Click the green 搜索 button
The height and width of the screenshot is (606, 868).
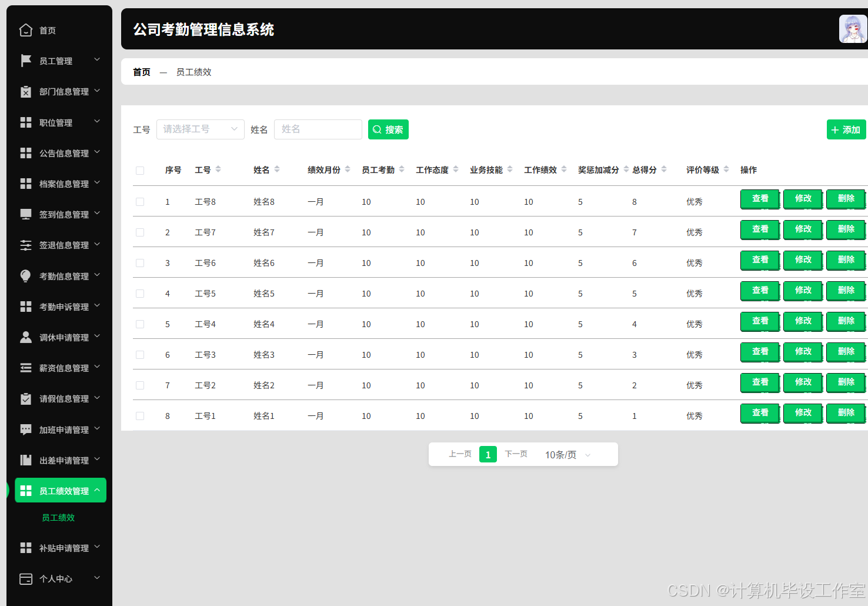pyautogui.click(x=388, y=129)
